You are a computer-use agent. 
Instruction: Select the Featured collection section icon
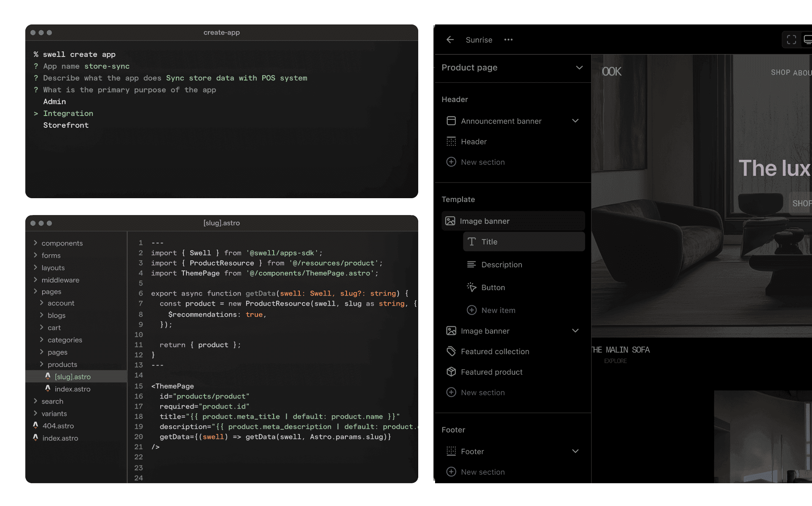[451, 351]
